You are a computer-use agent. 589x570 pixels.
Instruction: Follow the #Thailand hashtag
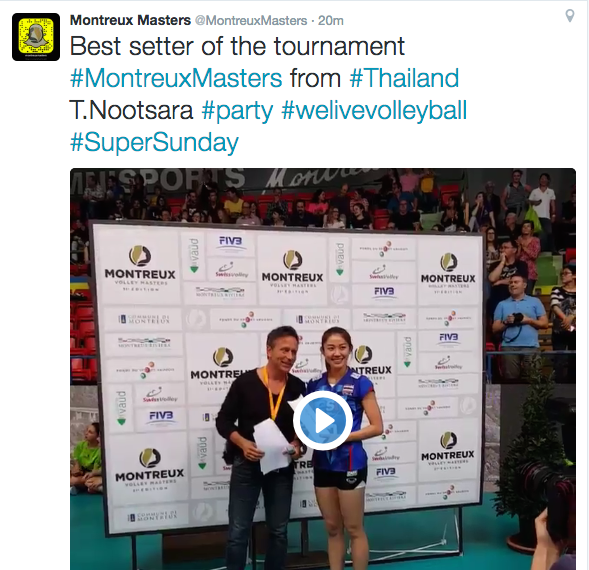[x=404, y=78]
